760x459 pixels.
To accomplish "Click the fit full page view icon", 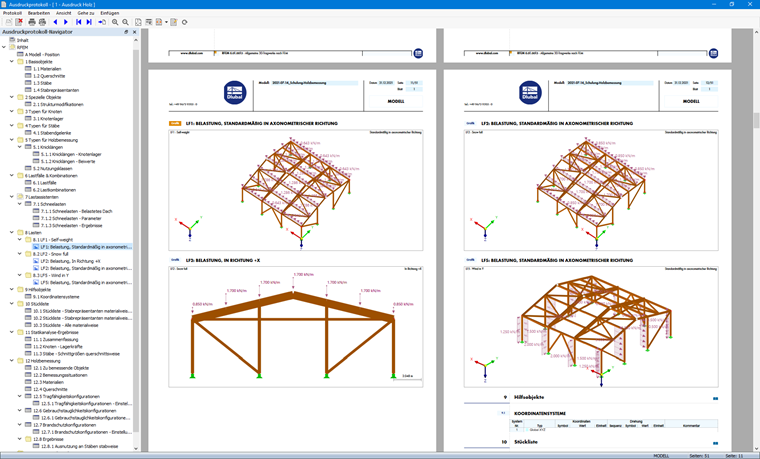I will point(138,22).
